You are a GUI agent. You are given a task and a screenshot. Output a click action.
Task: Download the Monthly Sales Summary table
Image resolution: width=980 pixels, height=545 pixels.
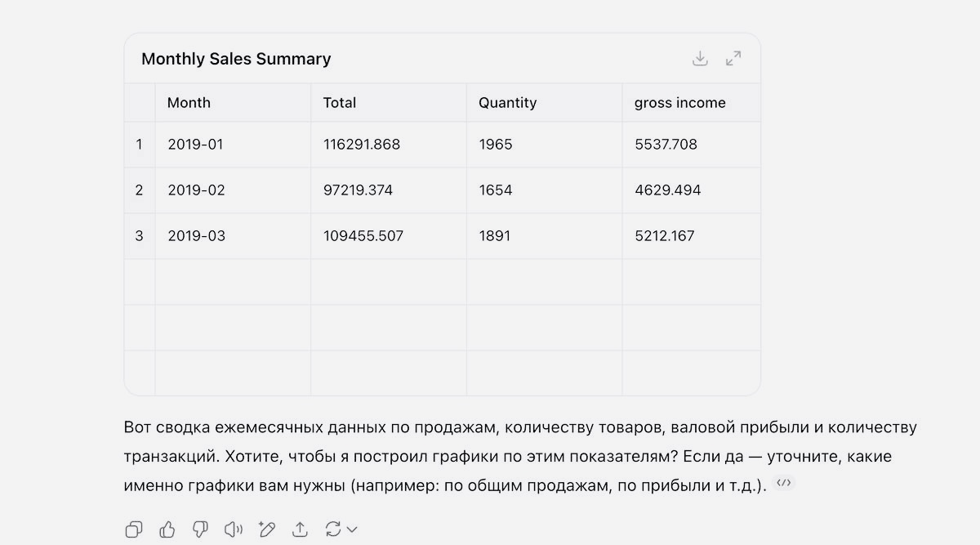pyautogui.click(x=700, y=58)
